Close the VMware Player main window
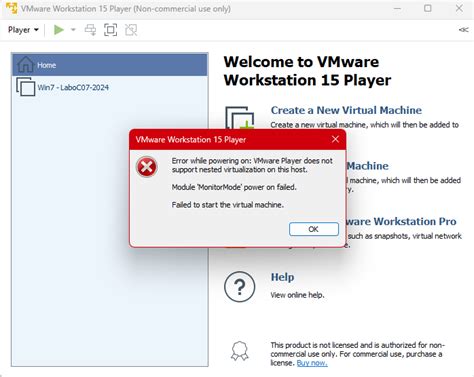The image size is (474, 377). coord(459,8)
